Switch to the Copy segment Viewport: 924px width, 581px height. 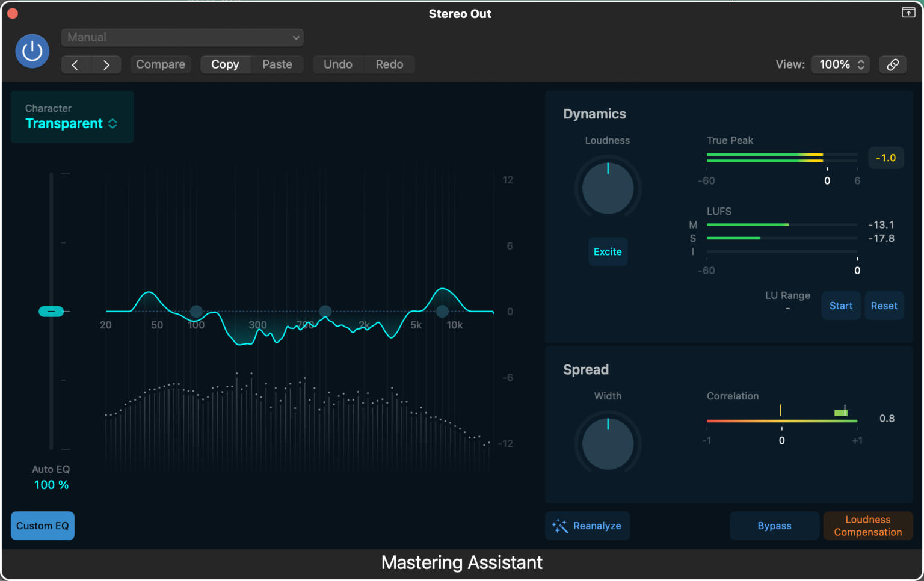tap(225, 64)
